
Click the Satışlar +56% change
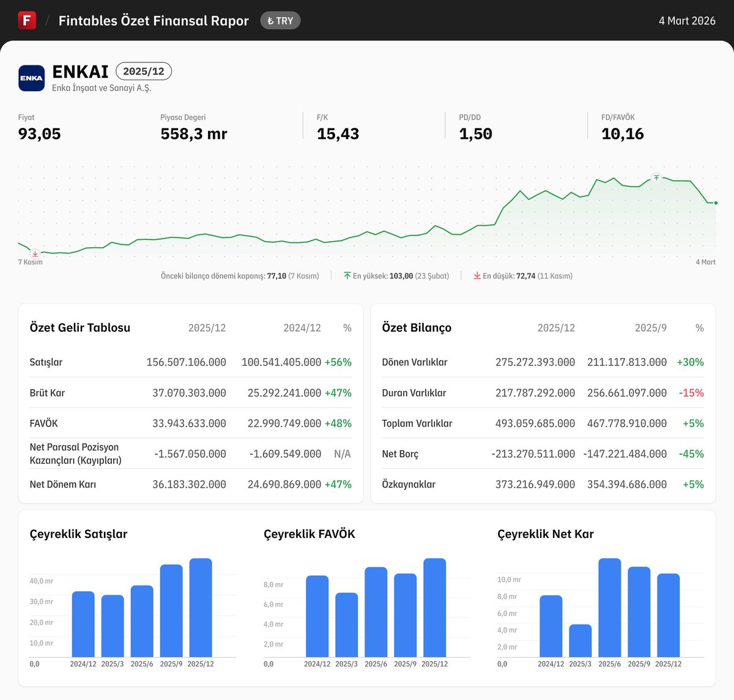338,362
